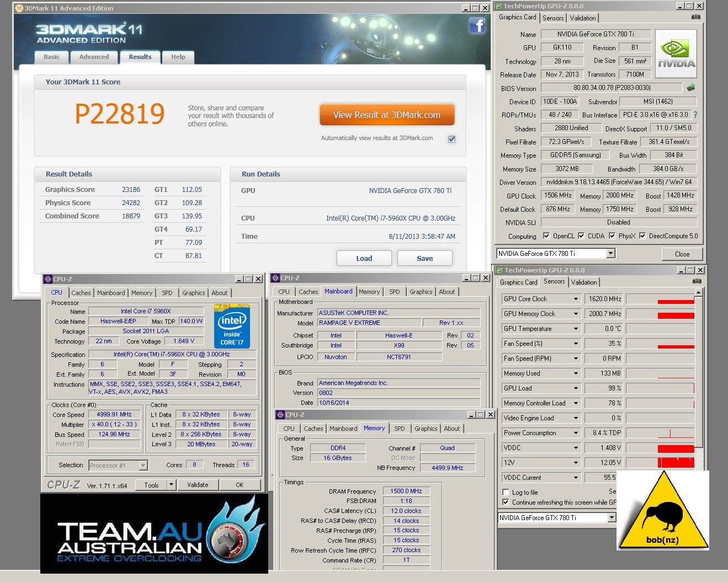Open the GPU Core Clock sensor dropdown
This screenshot has width=728, height=583.
pos(576,299)
